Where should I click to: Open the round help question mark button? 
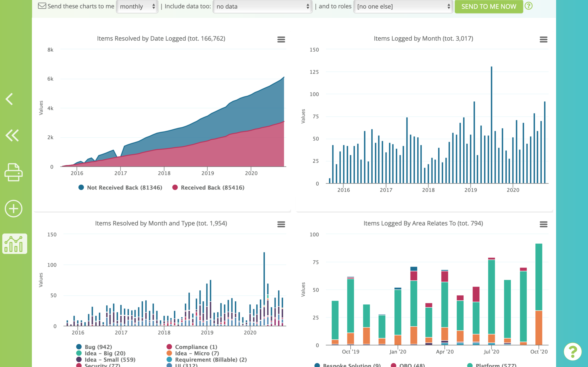pyautogui.click(x=572, y=351)
